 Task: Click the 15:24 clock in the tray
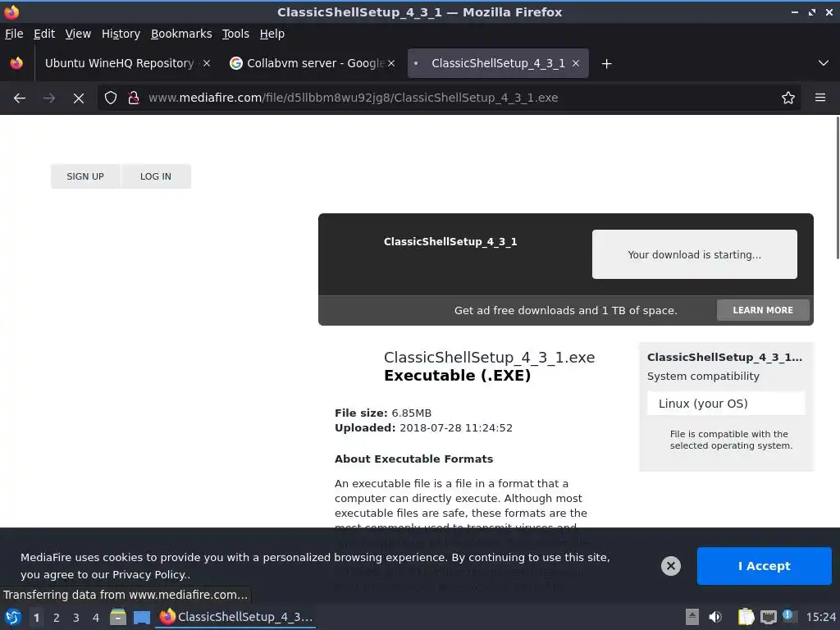pos(820,617)
